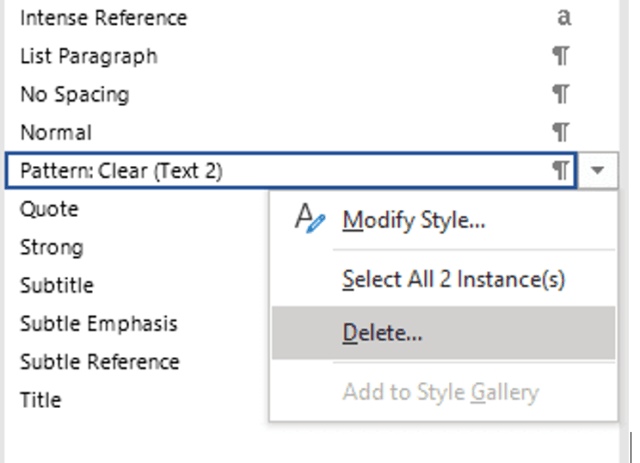Viewport: 640px width, 463px height.
Task: Click the Modify Style pencil icon
Action: 310,219
